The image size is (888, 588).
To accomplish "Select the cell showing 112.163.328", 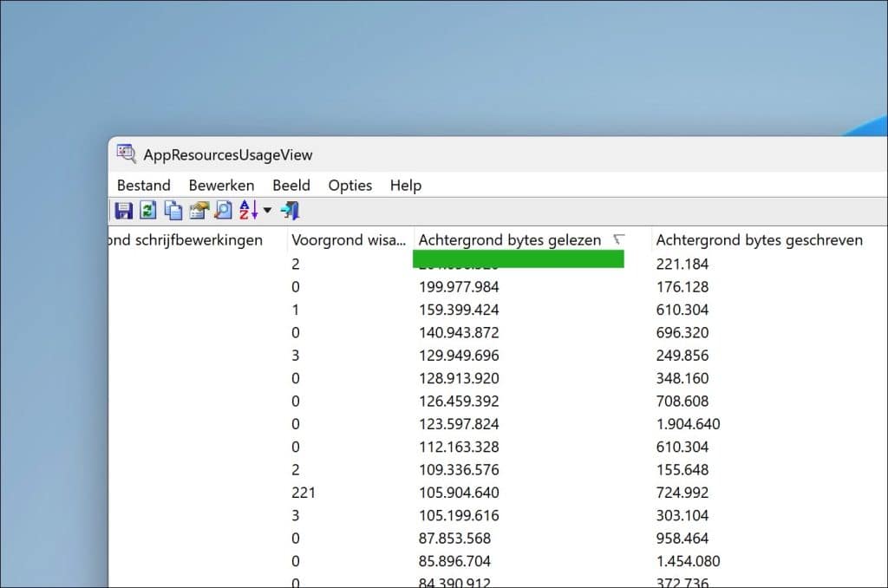I will [459, 447].
